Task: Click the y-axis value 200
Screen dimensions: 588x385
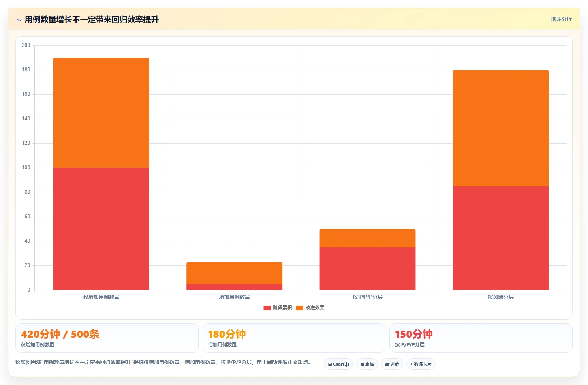Action: pyautogui.click(x=26, y=45)
